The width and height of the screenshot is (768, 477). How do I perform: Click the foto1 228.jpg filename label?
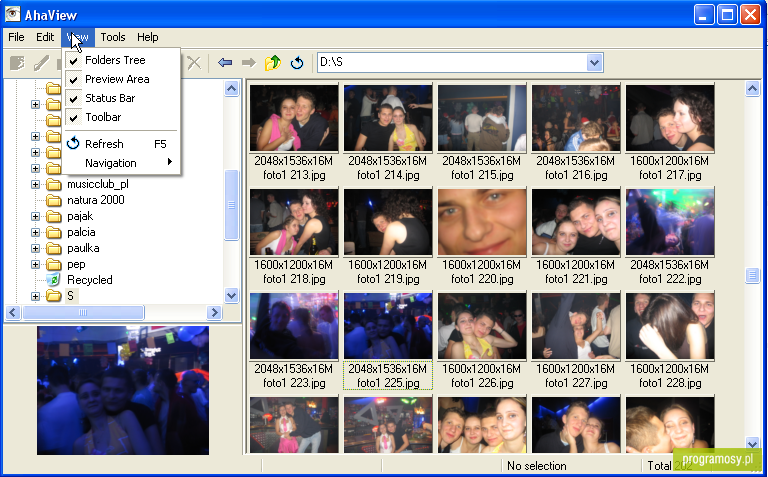[x=670, y=382]
